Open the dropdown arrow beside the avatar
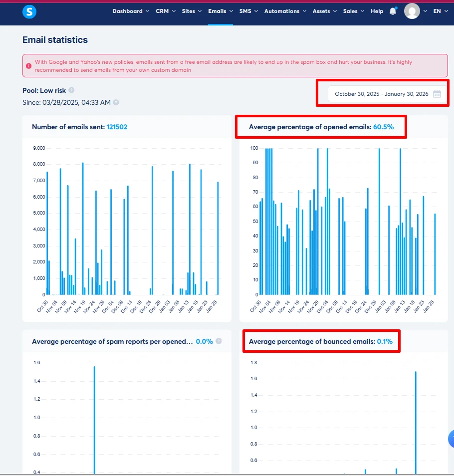The image size is (454, 476). click(x=425, y=11)
